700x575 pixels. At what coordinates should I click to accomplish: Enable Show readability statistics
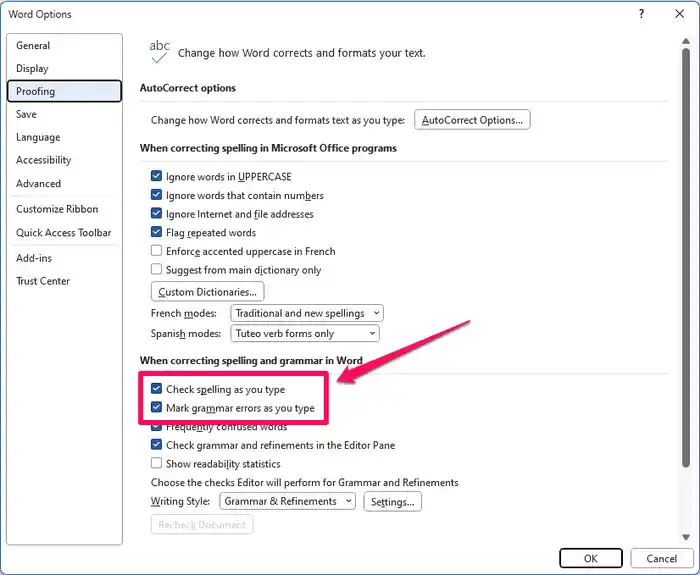(x=156, y=463)
